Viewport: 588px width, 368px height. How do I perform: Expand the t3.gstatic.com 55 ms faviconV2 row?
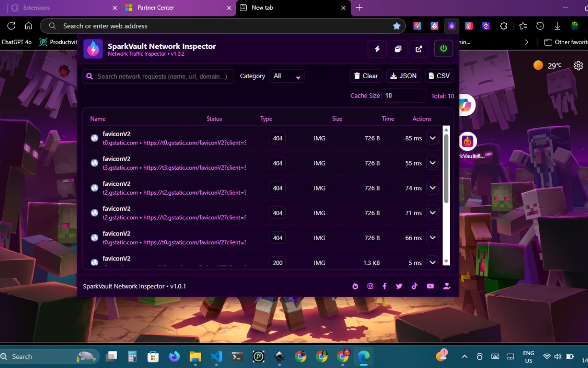(x=432, y=163)
